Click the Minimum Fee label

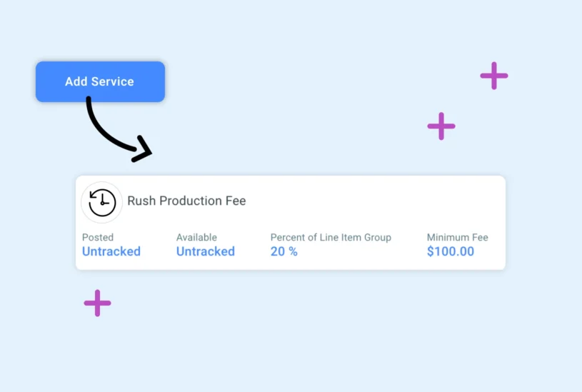(458, 237)
